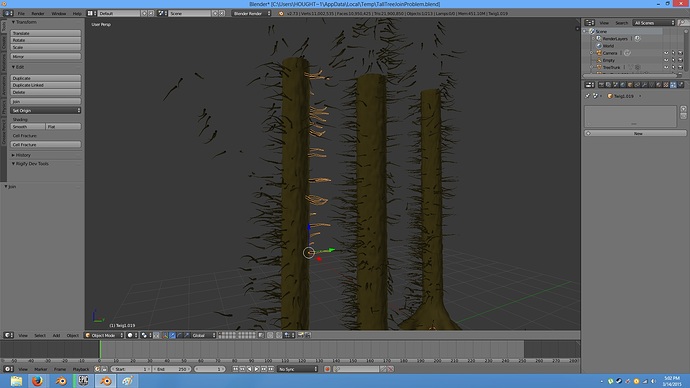Open the Window menu
This screenshot has height=388, width=690.
59,13
